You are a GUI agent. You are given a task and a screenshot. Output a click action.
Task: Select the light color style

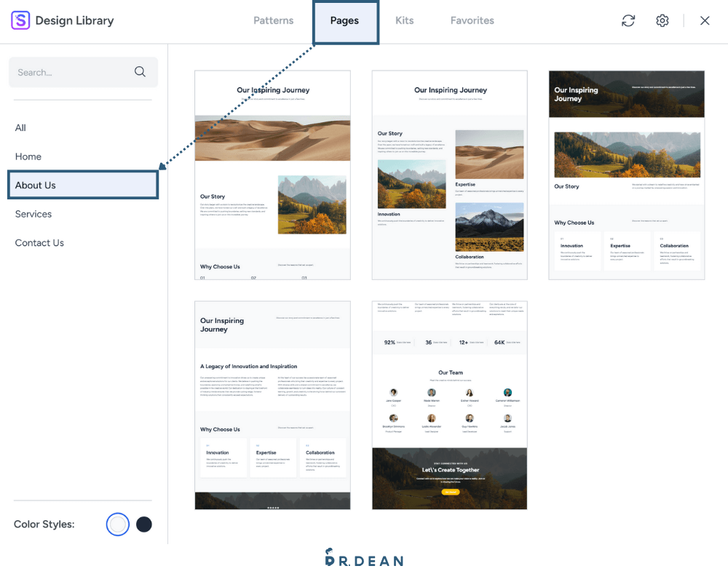click(117, 524)
